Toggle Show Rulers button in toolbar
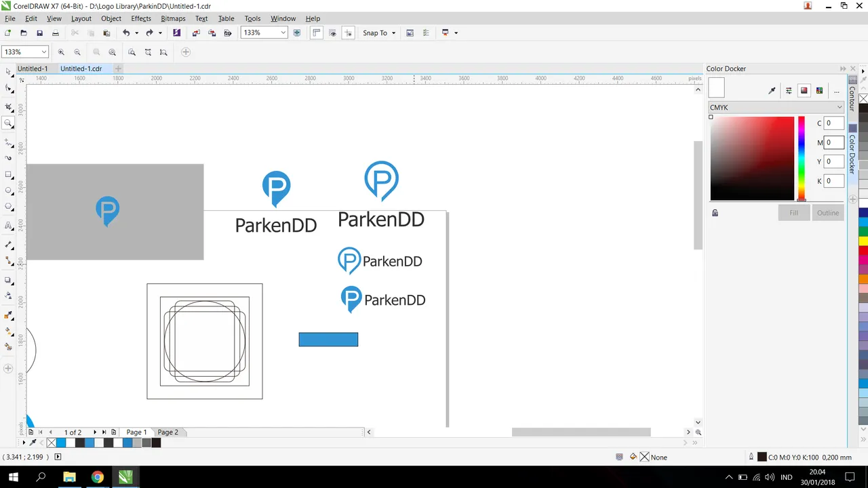This screenshot has width=868, height=488. 316,33
